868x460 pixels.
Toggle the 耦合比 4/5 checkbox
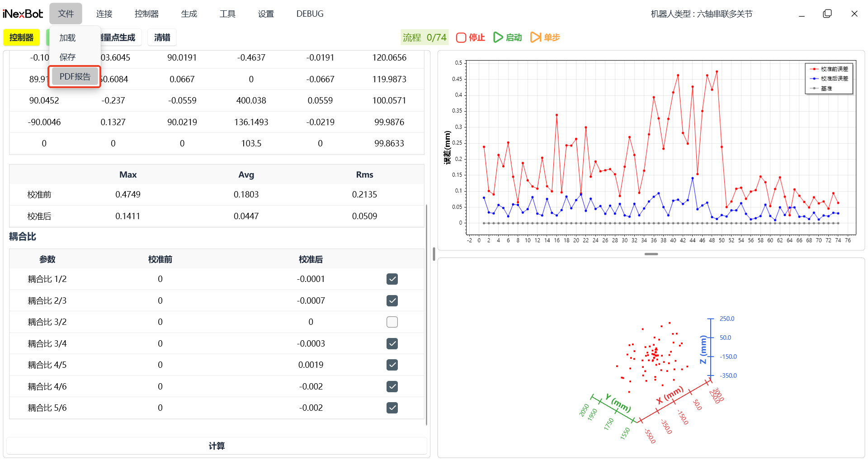pos(392,365)
